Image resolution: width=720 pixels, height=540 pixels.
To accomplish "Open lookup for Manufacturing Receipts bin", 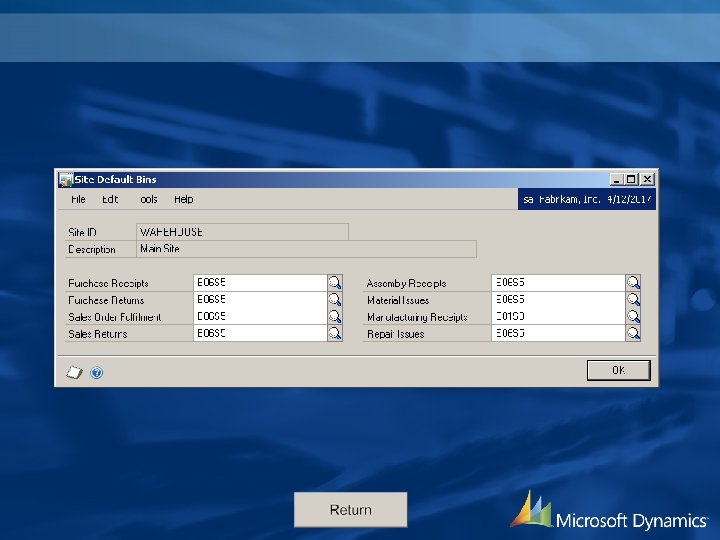I will [x=633, y=316].
